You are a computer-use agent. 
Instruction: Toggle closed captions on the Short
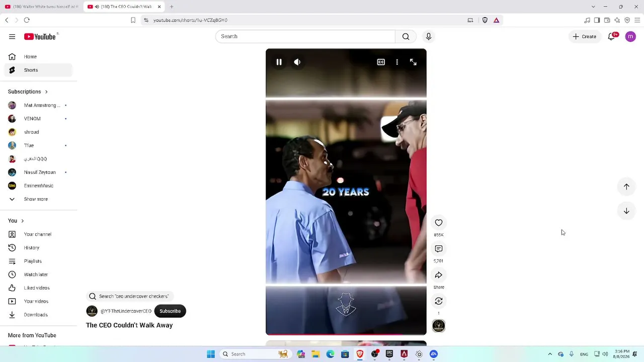[381, 62]
